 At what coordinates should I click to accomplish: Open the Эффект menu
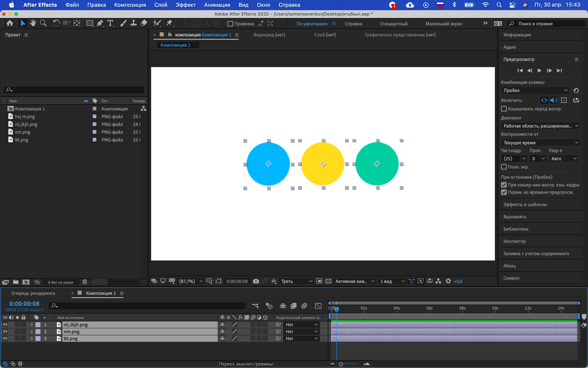pos(186,5)
